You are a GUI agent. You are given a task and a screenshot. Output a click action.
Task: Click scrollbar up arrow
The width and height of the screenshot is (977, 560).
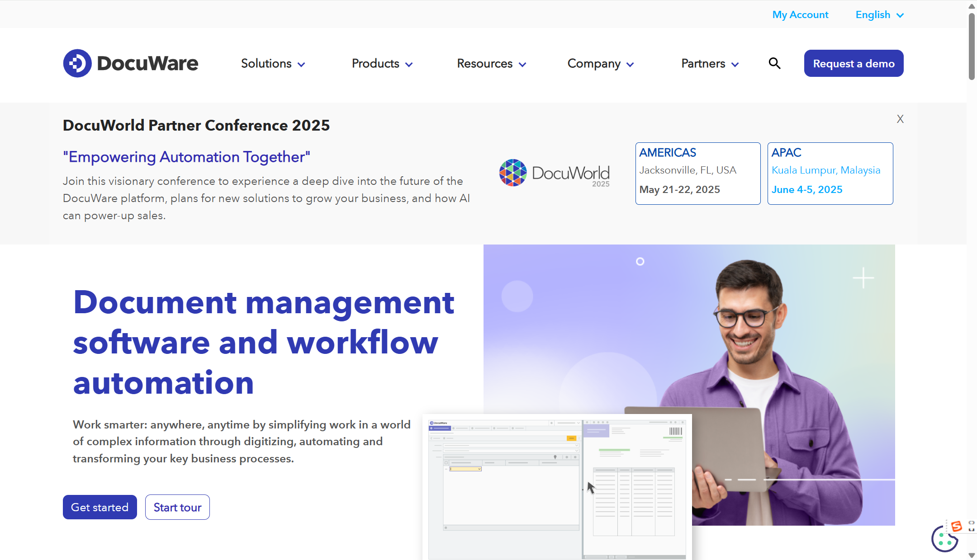click(972, 6)
